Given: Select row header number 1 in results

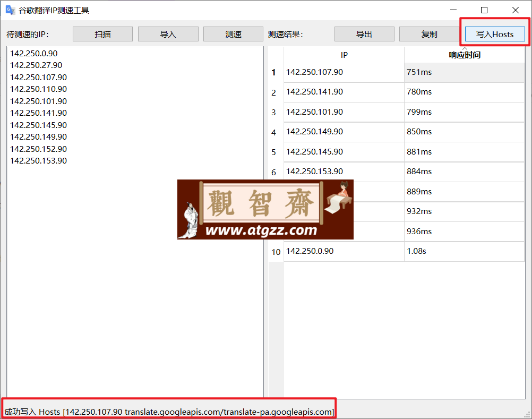Looking at the screenshot, I should tap(276, 72).
